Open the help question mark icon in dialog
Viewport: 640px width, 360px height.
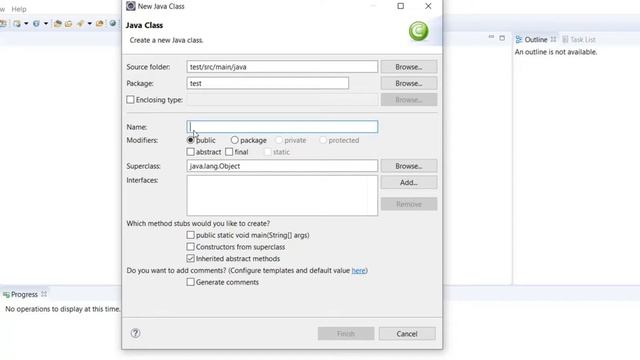(x=136, y=333)
